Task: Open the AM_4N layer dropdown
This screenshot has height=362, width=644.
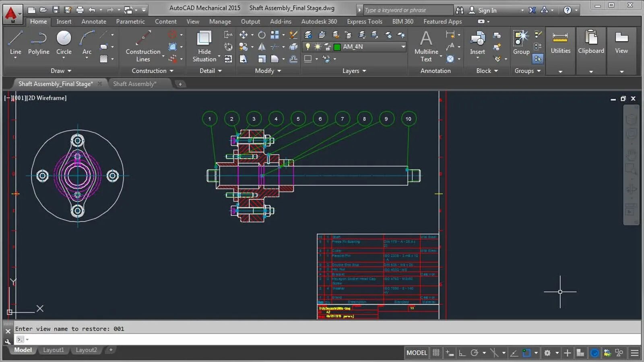Action: point(403,47)
